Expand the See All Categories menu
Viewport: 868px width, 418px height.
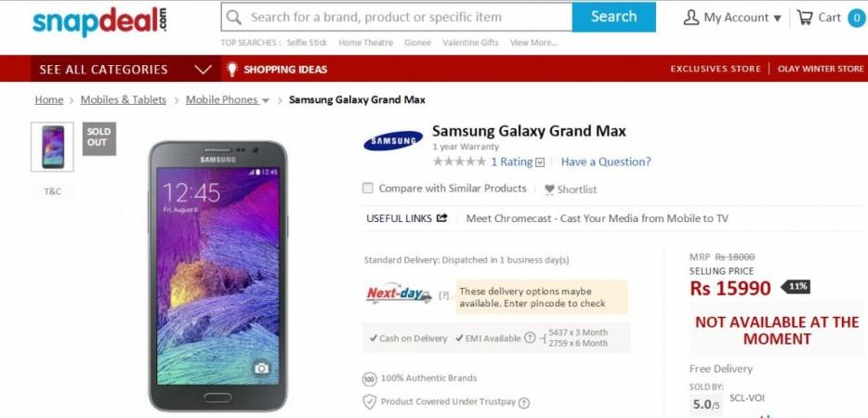(125, 70)
